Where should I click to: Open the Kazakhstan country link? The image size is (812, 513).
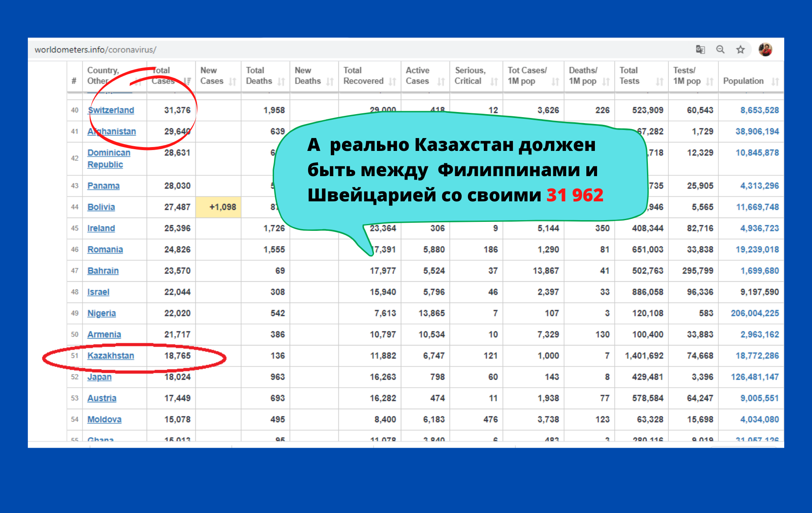point(111,356)
